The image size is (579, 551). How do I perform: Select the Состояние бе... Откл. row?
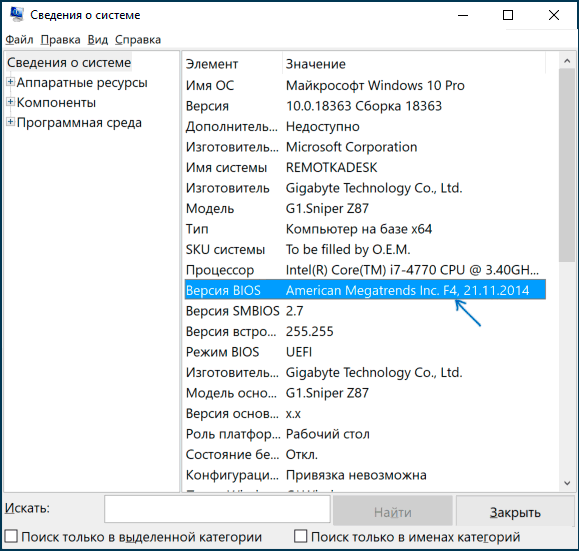[x=365, y=454]
